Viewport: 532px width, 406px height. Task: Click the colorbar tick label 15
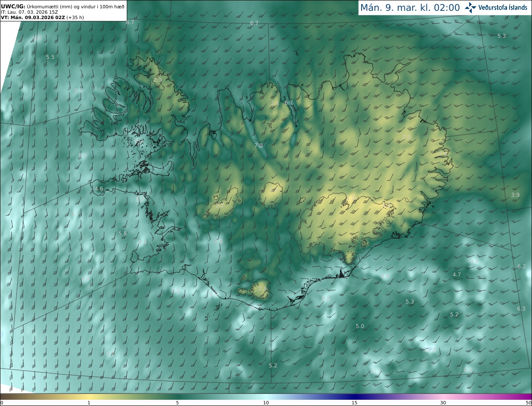click(355, 403)
